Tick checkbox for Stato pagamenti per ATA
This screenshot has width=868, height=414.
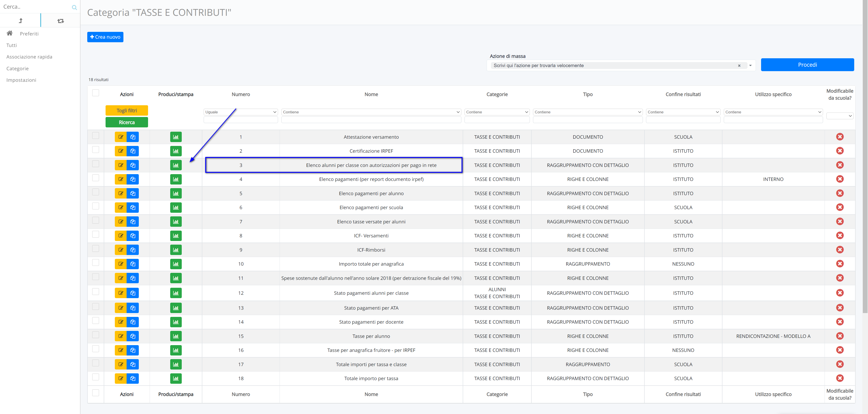tap(96, 307)
